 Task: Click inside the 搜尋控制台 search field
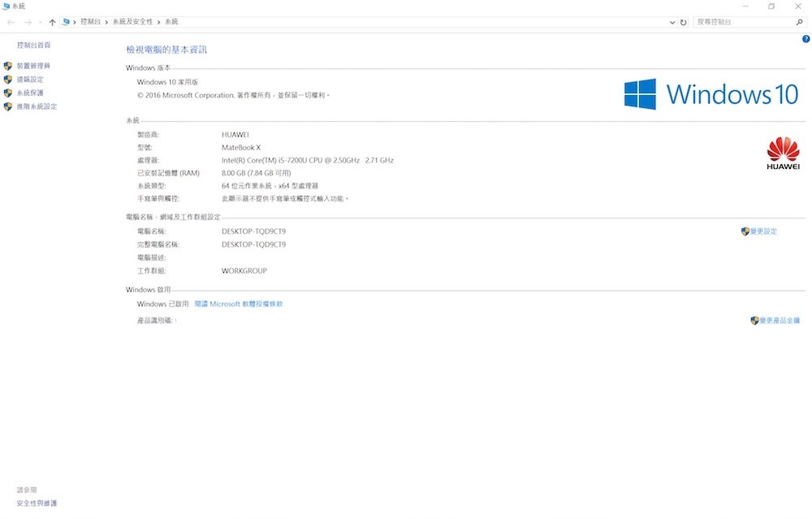731,22
